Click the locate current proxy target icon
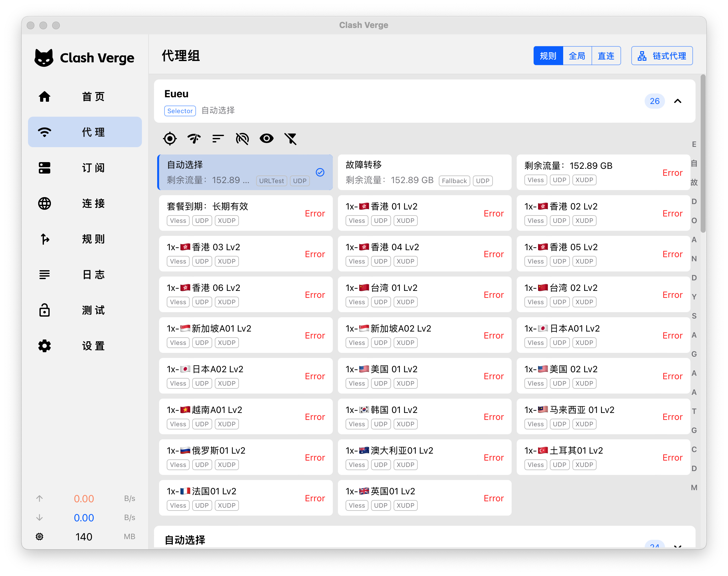The width and height of the screenshot is (728, 576). coord(170,139)
